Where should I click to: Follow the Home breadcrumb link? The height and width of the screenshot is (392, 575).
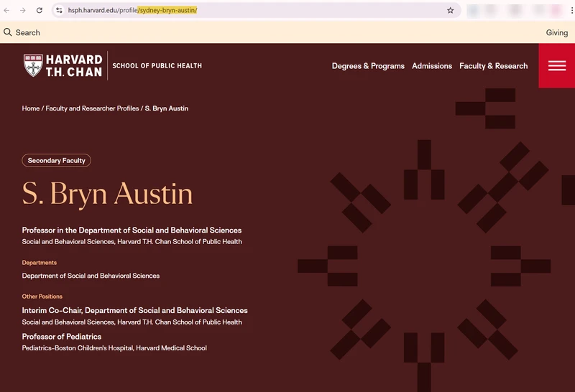[31, 108]
